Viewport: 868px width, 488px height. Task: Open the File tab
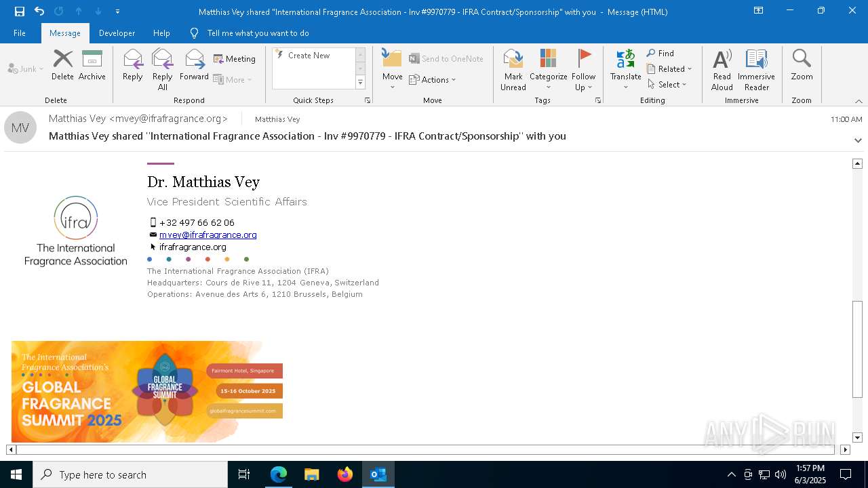(x=20, y=33)
